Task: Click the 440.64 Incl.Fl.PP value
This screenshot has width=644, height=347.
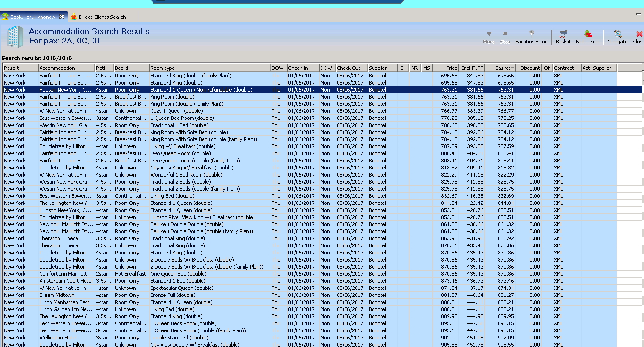Action: 475,295
